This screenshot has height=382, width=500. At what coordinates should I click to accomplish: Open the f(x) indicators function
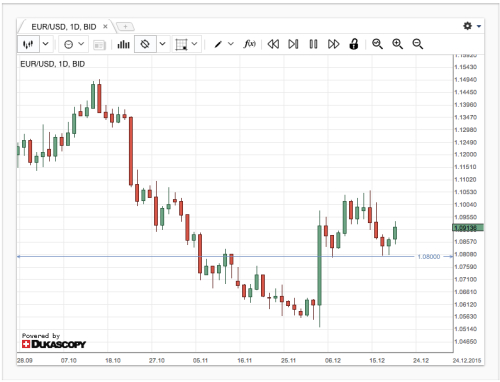click(x=250, y=44)
